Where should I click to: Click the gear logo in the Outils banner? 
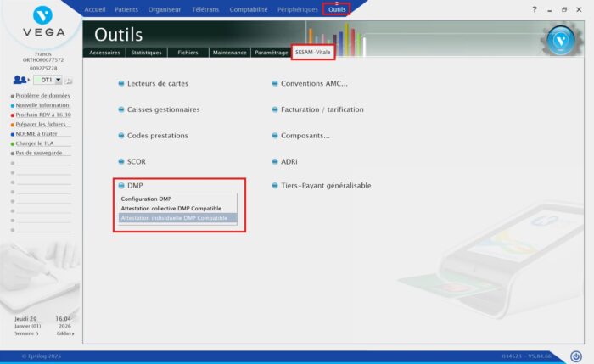[x=558, y=40]
